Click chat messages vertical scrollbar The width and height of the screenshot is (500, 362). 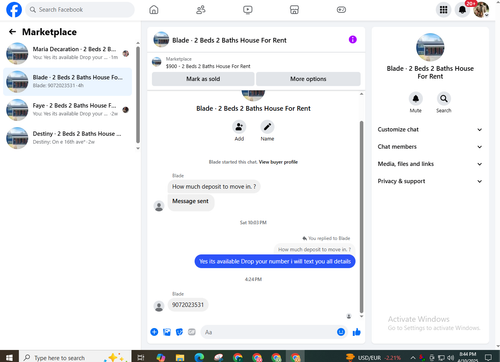pyautogui.click(x=361, y=217)
